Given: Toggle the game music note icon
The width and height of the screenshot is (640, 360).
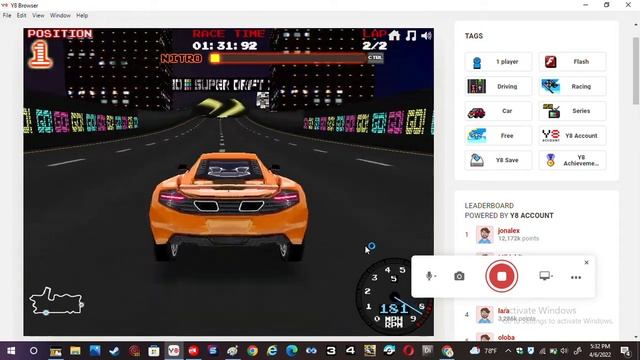Looking at the screenshot, I should 411,36.
